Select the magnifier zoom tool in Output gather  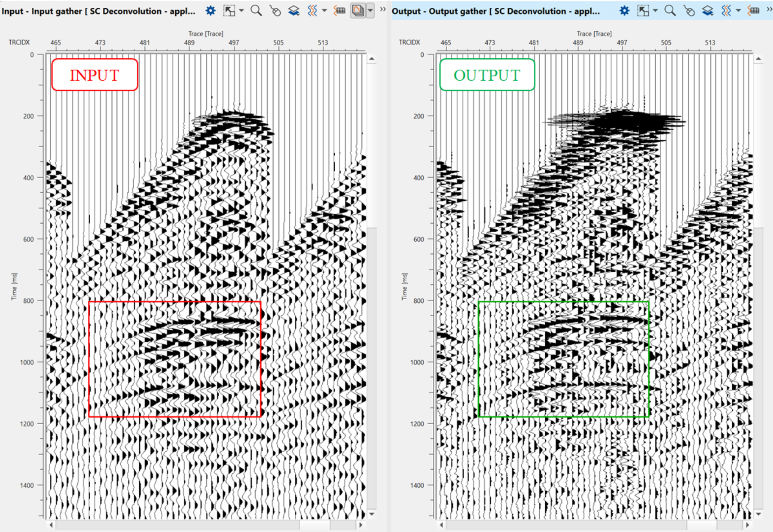tap(670, 11)
